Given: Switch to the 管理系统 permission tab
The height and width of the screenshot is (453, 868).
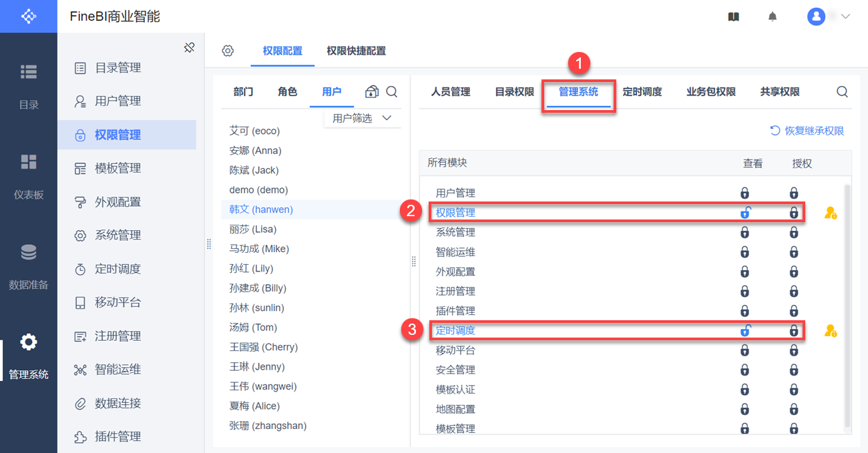Looking at the screenshot, I should (x=578, y=92).
